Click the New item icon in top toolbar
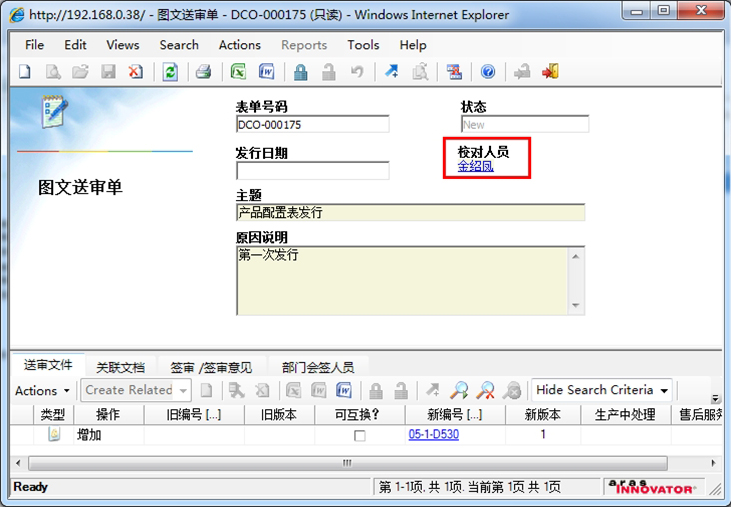Image resolution: width=731 pixels, height=507 pixels. [25, 72]
